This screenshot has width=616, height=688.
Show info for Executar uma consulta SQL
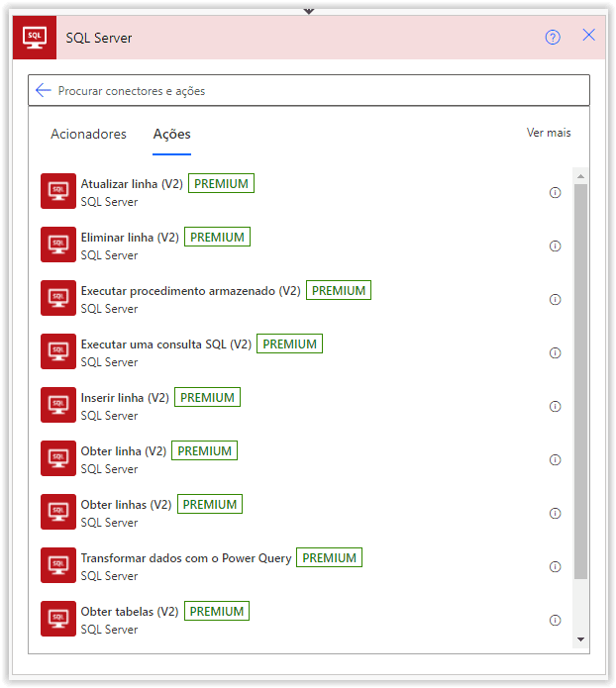(x=555, y=353)
